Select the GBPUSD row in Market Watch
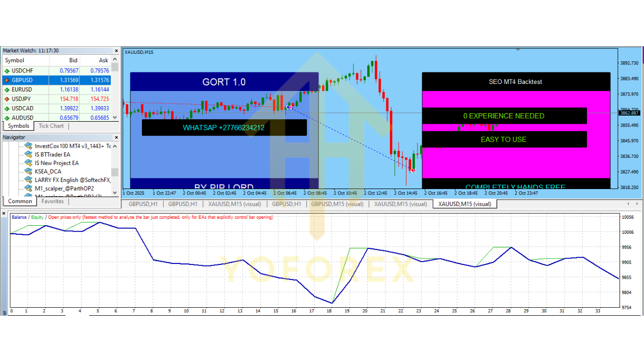 [30, 79]
